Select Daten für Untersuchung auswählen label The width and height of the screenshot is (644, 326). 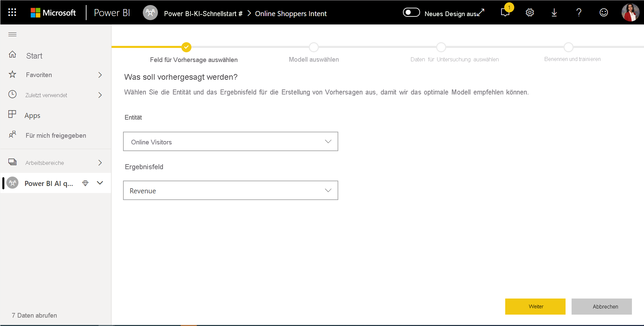tap(455, 59)
